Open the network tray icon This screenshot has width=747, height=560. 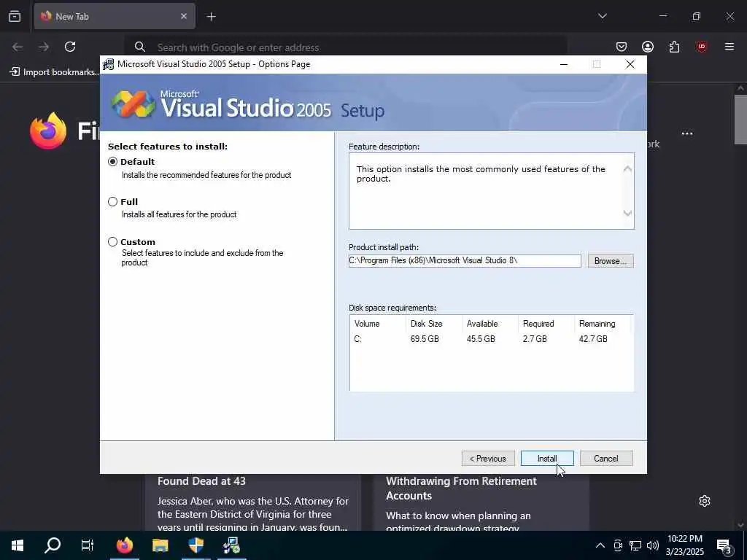[635, 545]
